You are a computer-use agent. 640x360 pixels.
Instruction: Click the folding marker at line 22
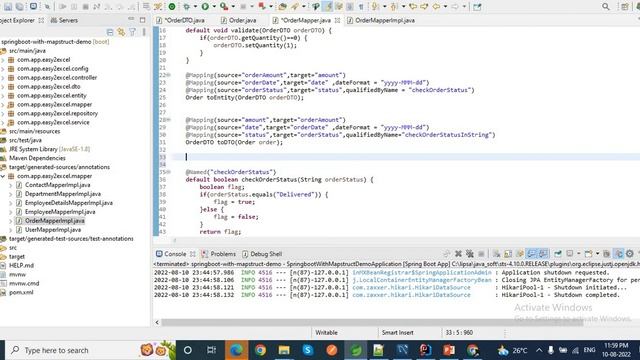(x=169, y=75)
